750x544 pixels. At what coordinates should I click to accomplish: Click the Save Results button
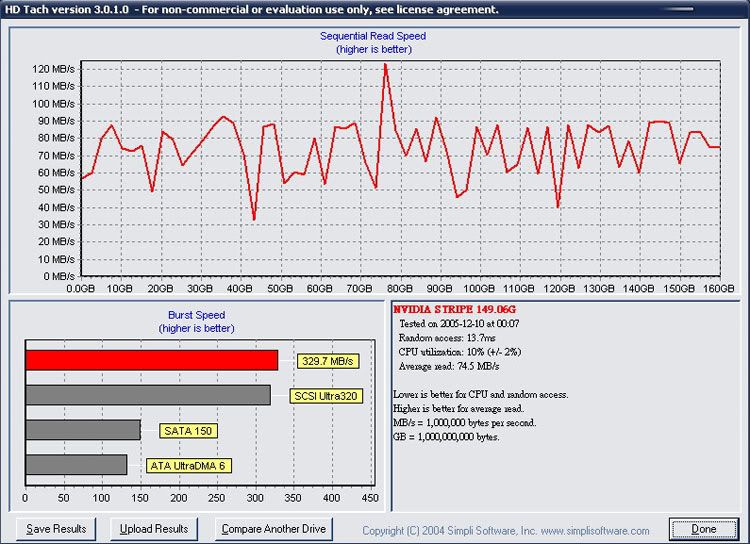click(56, 529)
